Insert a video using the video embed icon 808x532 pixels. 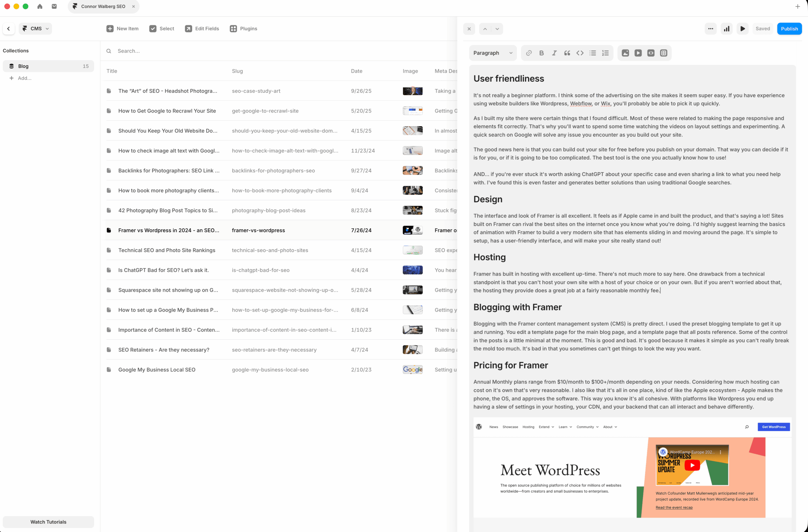point(638,53)
